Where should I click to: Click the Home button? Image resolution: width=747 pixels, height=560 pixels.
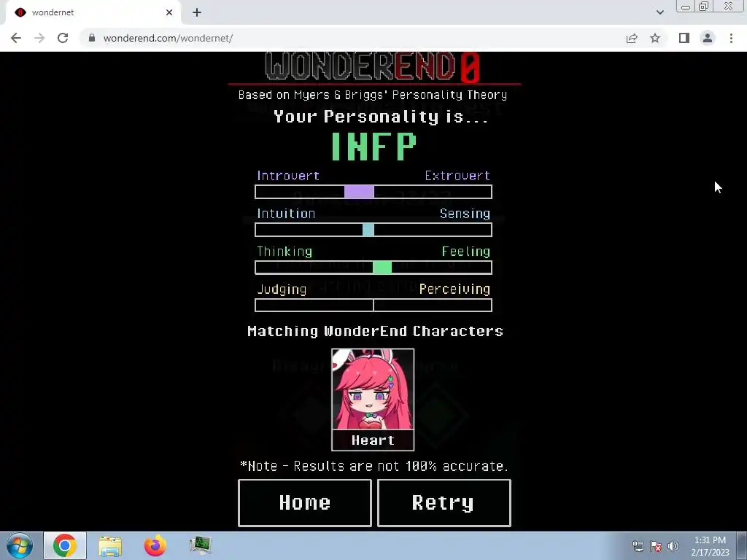tap(304, 502)
